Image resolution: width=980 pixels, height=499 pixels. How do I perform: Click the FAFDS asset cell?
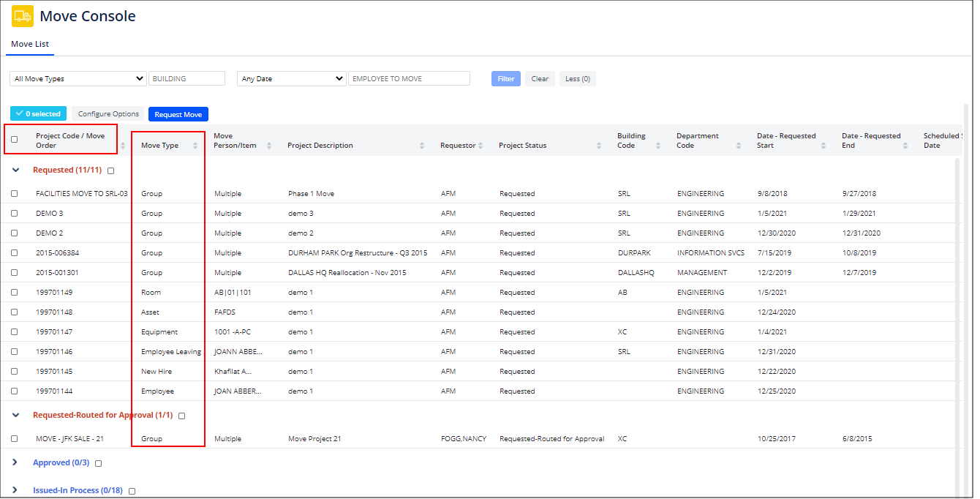point(225,312)
